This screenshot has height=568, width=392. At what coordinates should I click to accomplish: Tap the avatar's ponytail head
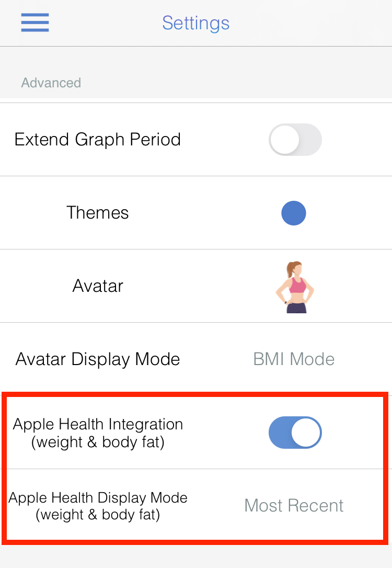click(295, 269)
